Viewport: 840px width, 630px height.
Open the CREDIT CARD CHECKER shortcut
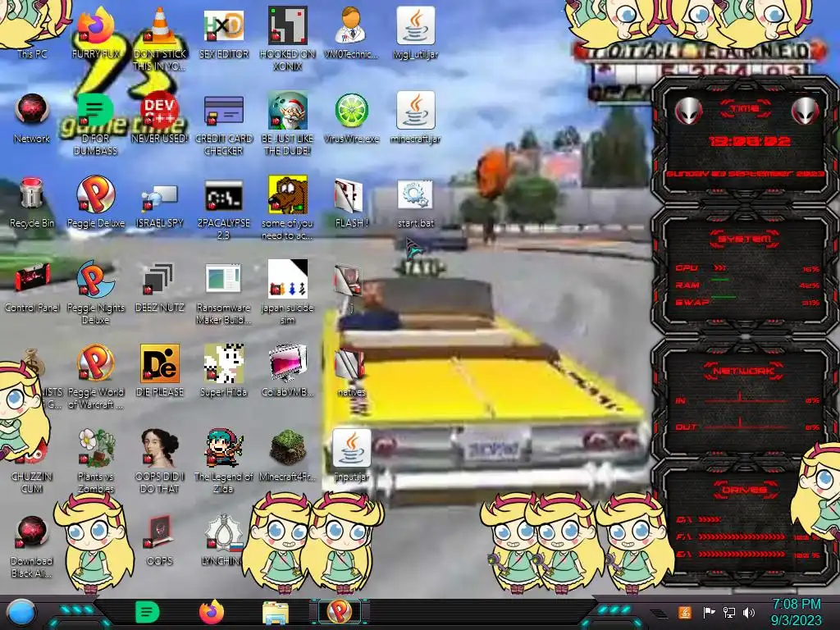coord(223,125)
